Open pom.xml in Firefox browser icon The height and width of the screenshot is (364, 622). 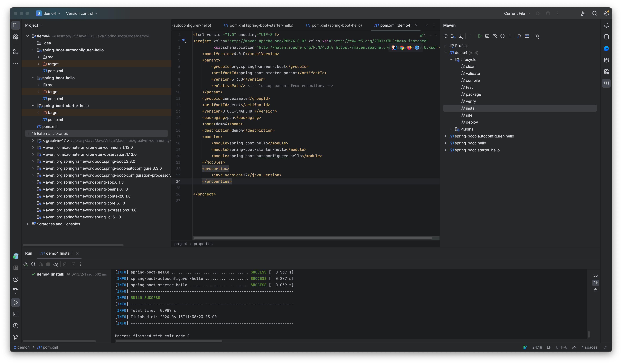click(409, 48)
